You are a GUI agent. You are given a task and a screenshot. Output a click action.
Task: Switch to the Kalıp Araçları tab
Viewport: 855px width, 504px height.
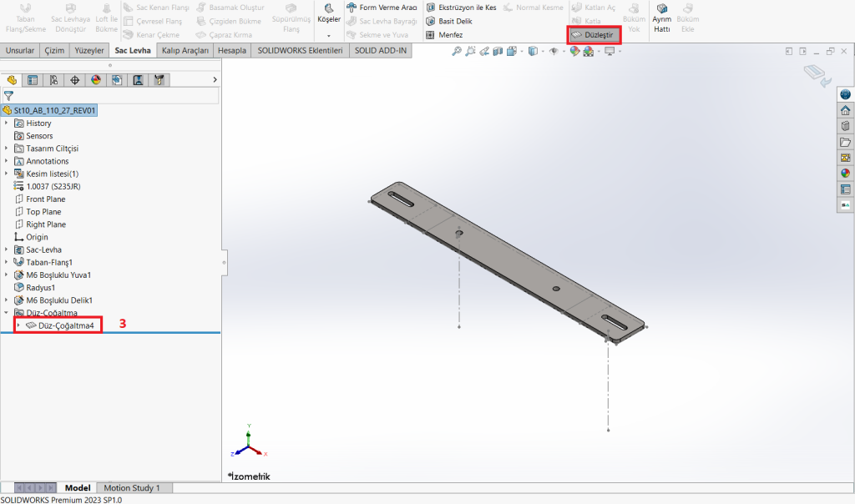[x=185, y=50]
